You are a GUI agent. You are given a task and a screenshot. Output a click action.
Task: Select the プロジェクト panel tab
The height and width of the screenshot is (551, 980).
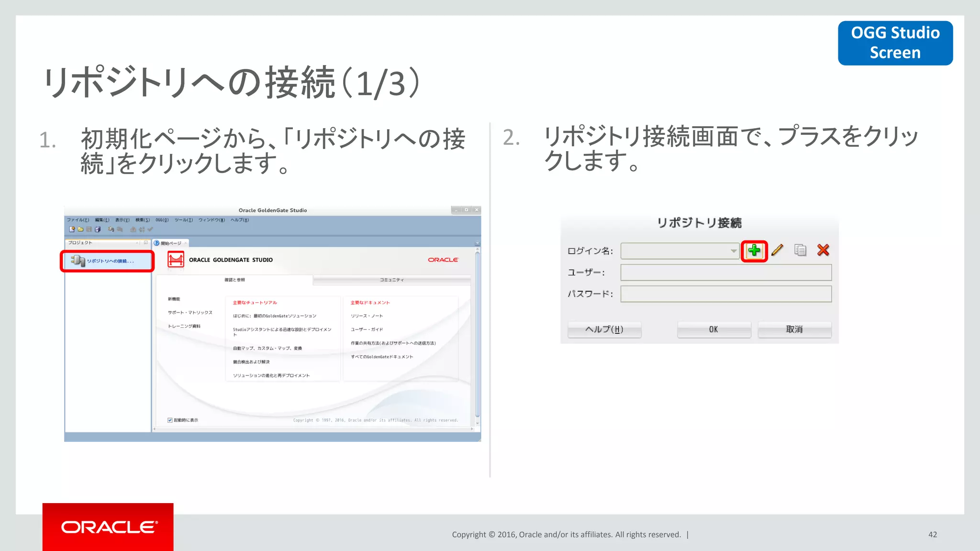tap(80, 242)
